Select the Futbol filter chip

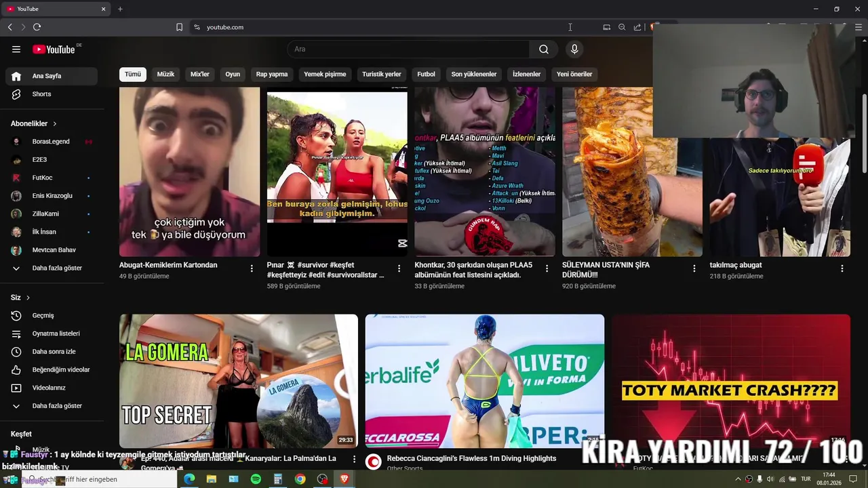(x=427, y=74)
